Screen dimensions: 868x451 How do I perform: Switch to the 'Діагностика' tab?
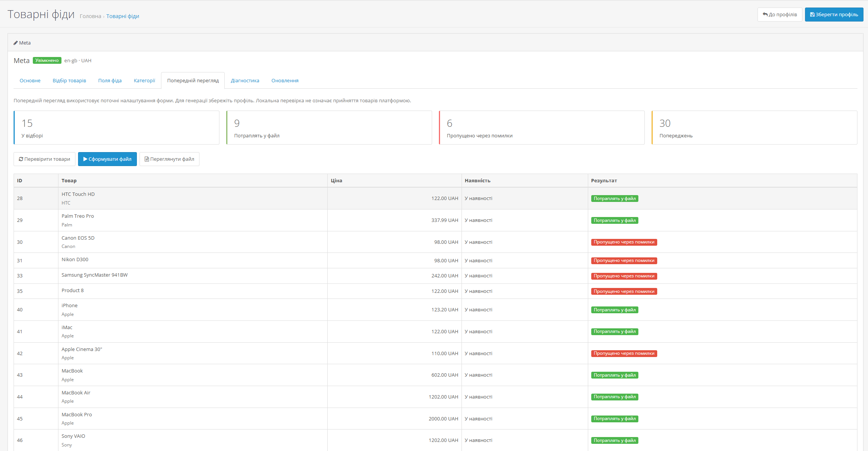click(245, 81)
